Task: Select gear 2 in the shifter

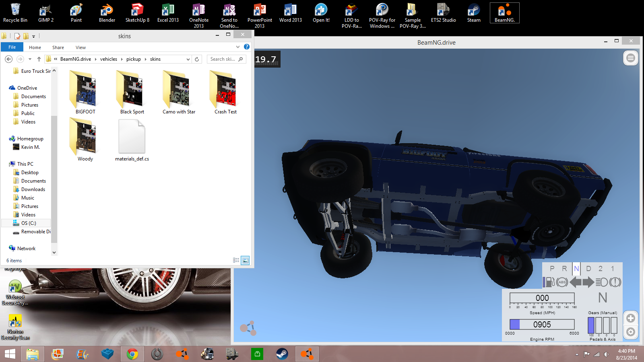Action: click(x=601, y=269)
